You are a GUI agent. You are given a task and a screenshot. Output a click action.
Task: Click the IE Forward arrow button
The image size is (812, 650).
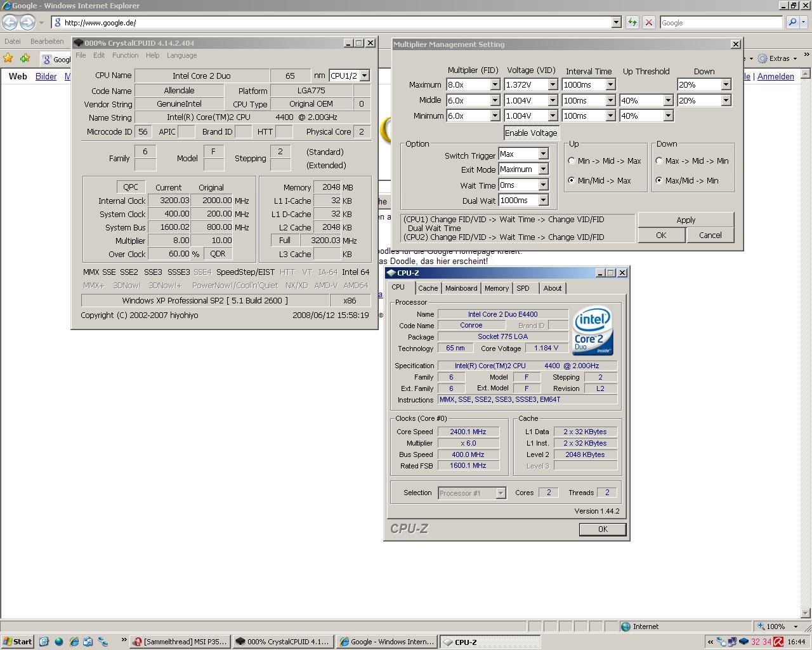[x=27, y=22]
